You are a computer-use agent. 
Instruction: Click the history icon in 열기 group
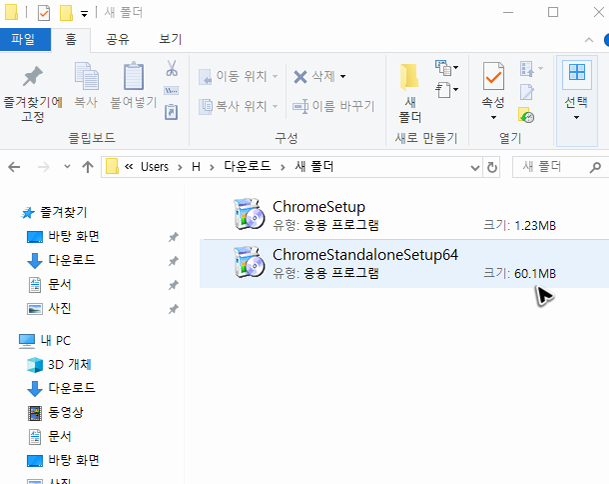coord(526,115)
